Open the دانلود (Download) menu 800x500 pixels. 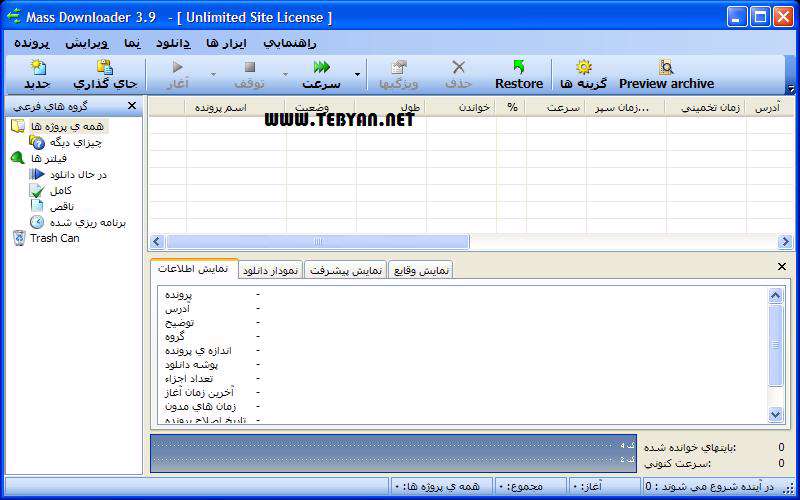pos(173,43)
